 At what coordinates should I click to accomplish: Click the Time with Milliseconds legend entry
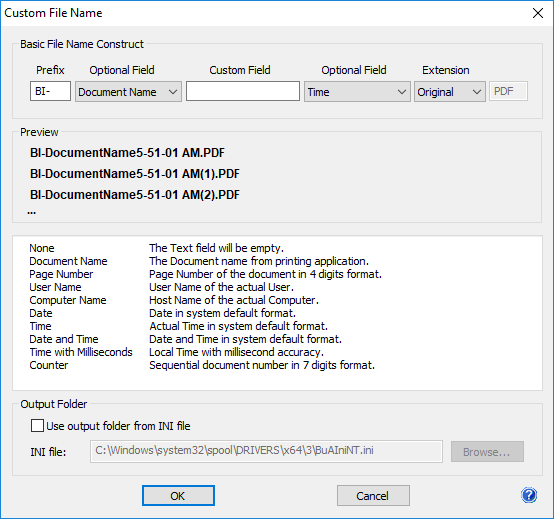(81, 352)
